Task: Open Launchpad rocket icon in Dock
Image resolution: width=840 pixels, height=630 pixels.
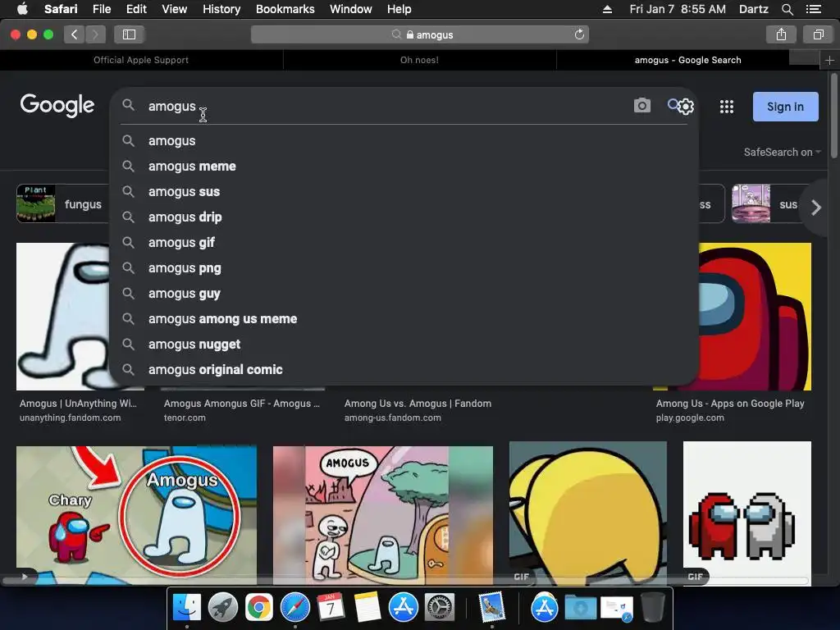Action: point(223,608)
